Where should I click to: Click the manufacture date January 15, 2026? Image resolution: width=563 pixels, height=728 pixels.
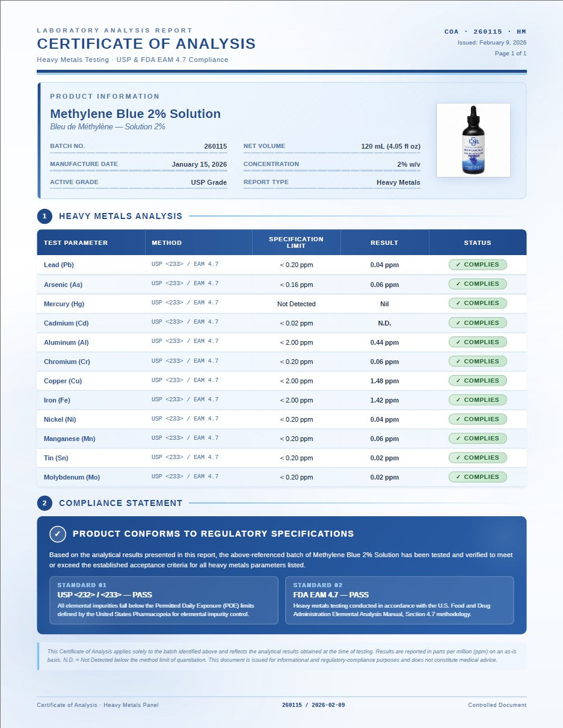pos(199,164)
